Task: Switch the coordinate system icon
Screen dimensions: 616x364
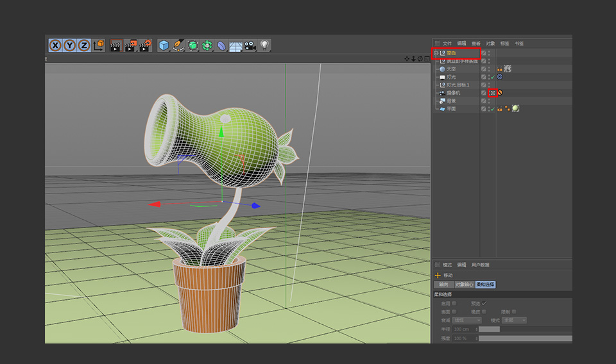Action: 99,45
